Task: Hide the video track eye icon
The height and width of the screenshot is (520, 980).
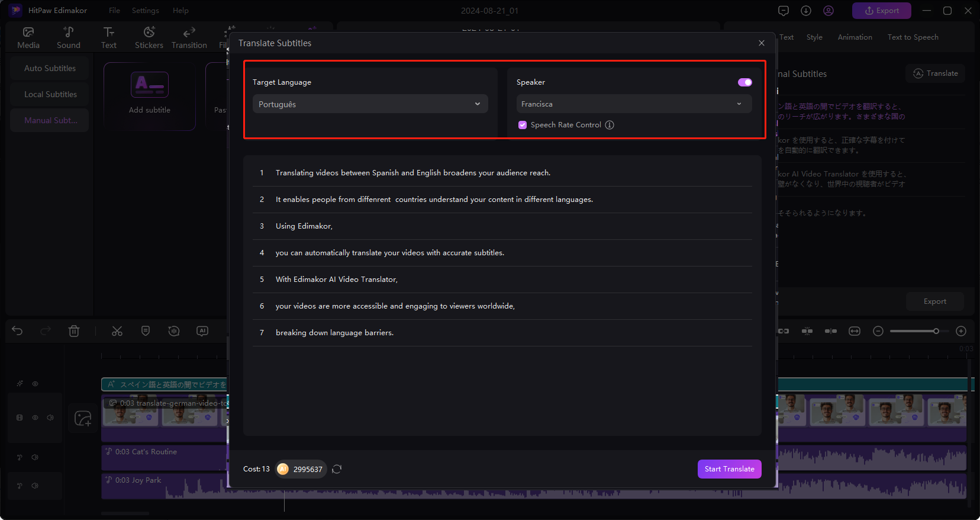Action: [35, 418]
